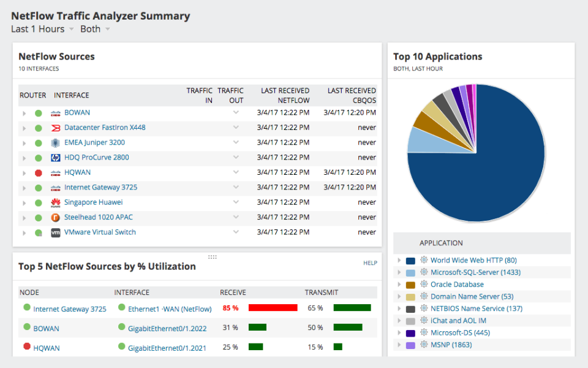This screenshot has height=368, width=588.
Task: Click the dark blue swatch for World Wide Web HTTP
Action: click(410, 260)
